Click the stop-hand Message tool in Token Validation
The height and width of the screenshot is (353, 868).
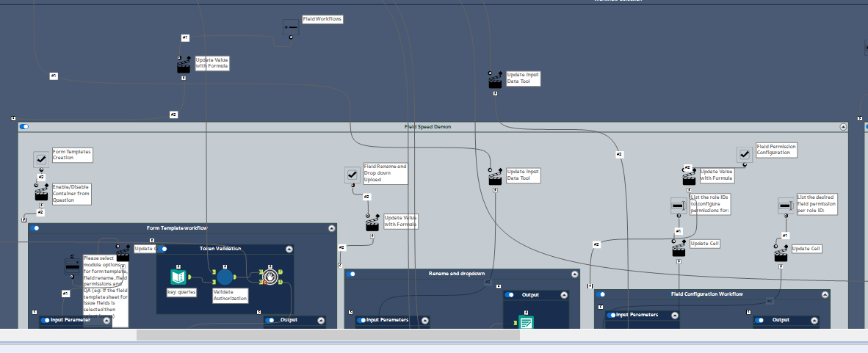(x=270, y=277)
